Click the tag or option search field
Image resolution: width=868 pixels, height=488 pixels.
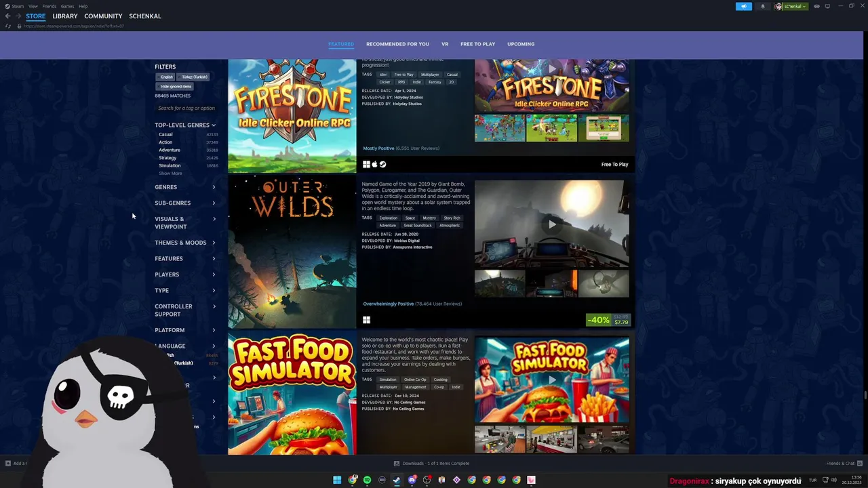(186, 108)
